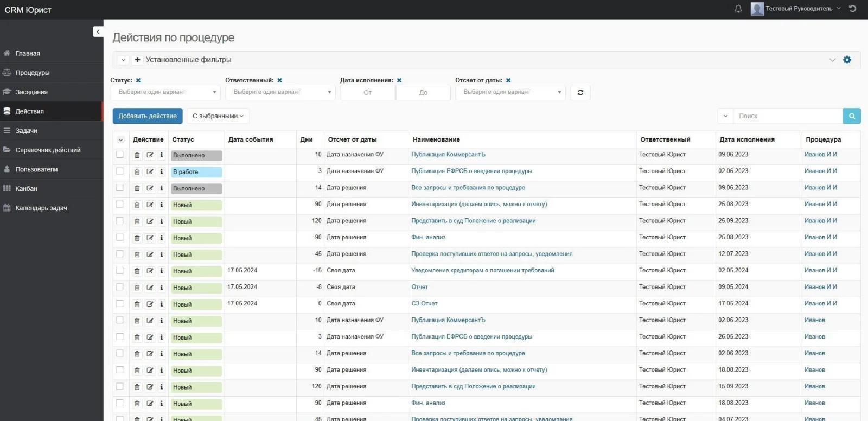
Task: Select checkbox for the В работе row
Action: (x=120, y=171)
